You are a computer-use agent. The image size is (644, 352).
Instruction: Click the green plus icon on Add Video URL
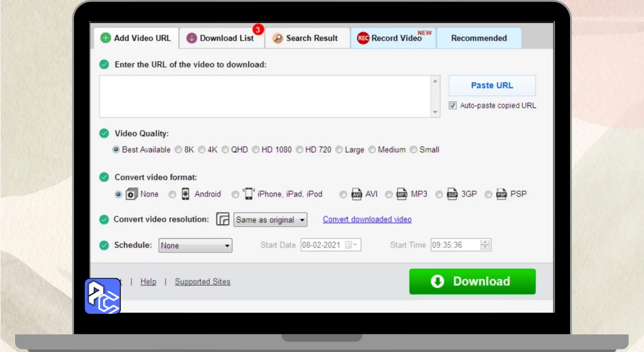(106, 38)
